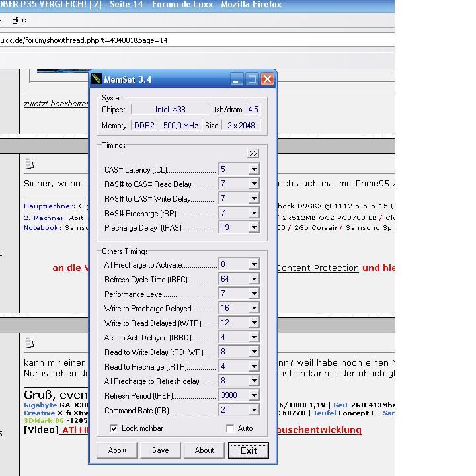Open the Write to Precharge Delayed dropdown
This screenshot has width=476, height=476.
(x=254, y=308)
